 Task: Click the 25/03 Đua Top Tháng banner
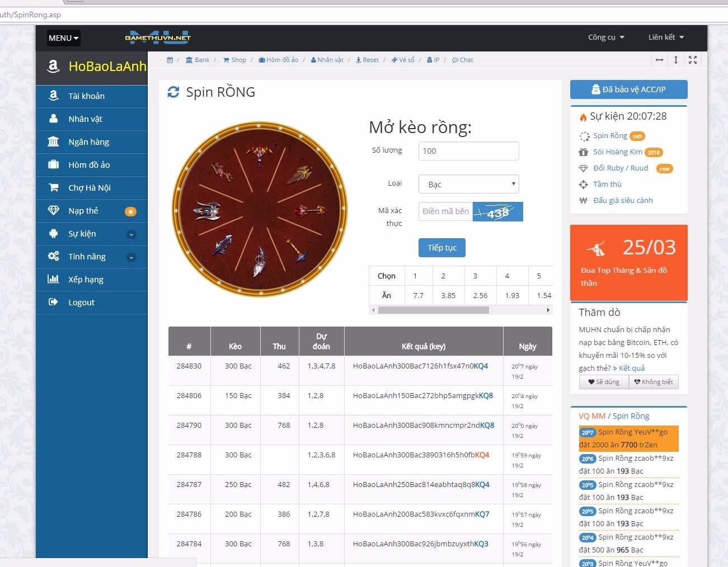pos(628,263)
